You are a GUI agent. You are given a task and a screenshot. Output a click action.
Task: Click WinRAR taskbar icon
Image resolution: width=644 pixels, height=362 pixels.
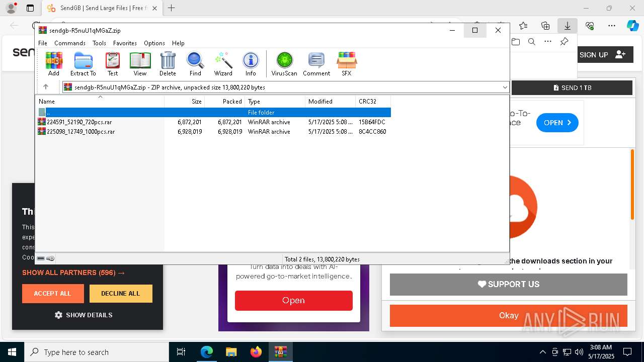click(280, 352)
